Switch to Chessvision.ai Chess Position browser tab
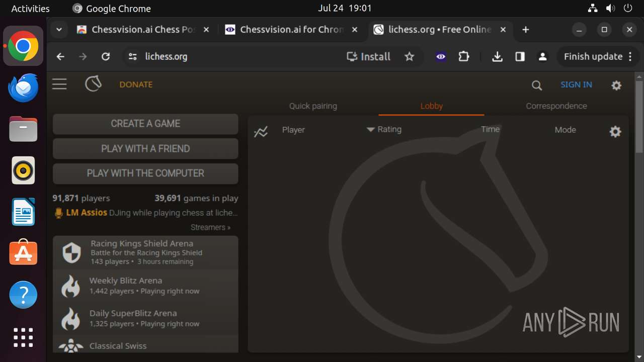 pos(143,30)
